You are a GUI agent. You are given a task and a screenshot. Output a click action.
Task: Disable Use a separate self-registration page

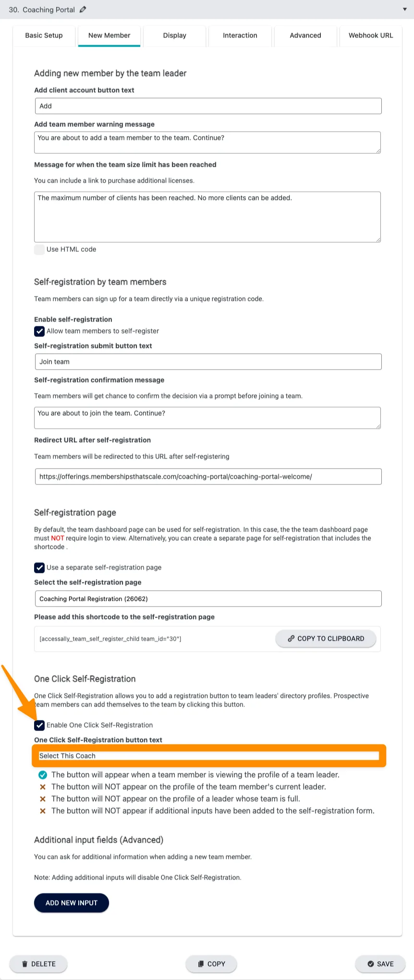pyautogui.click(x=39, y=567)
